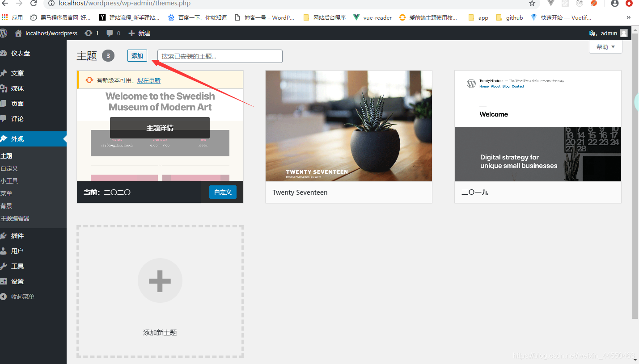Click the browser reload icon
The height and width of the screenshot is (364, 639).
[34, 4]
